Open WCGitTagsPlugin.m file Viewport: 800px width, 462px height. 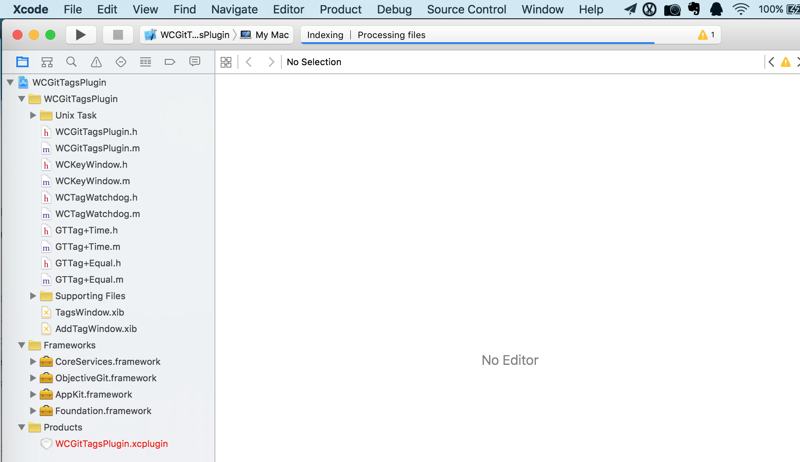point(97,148)
